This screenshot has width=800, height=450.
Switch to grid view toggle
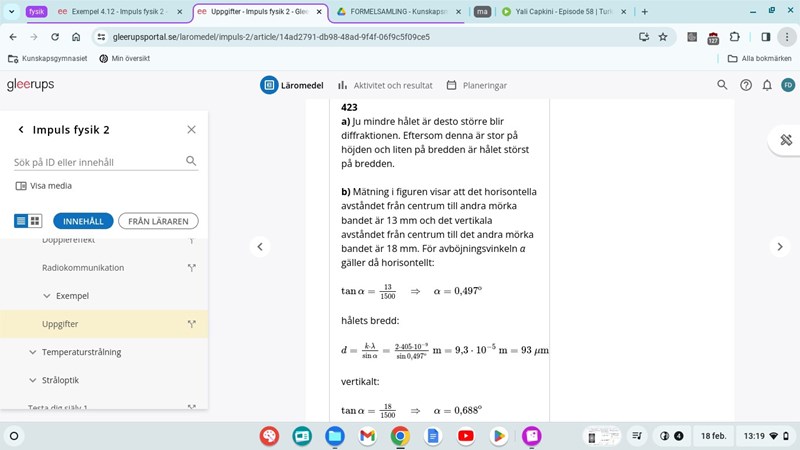point(35,221)
